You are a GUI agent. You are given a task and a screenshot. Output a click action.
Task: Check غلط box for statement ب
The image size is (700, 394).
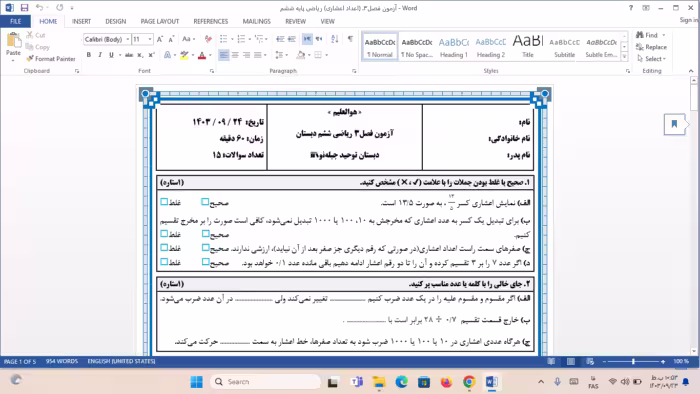click(164, 234)
